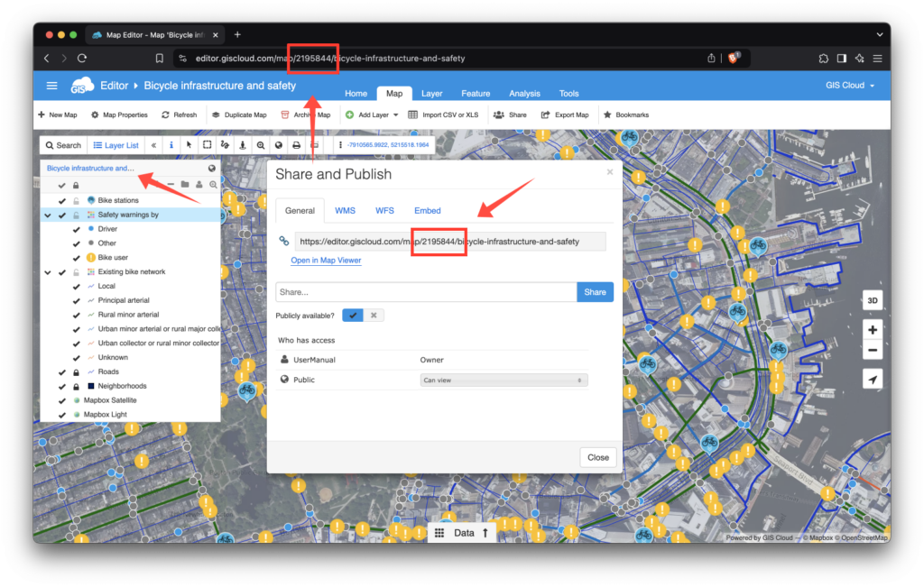Open the Add Layer dropdown

click(374, 115)
